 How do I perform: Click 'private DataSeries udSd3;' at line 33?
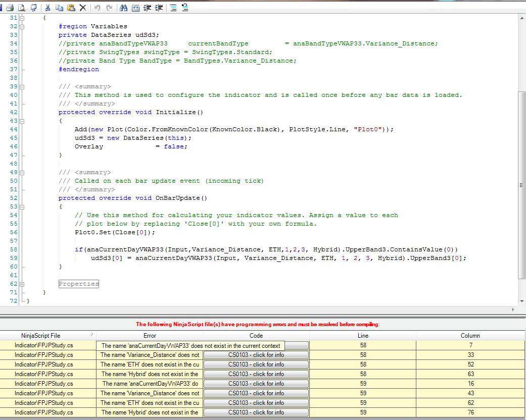pos(109,35)
